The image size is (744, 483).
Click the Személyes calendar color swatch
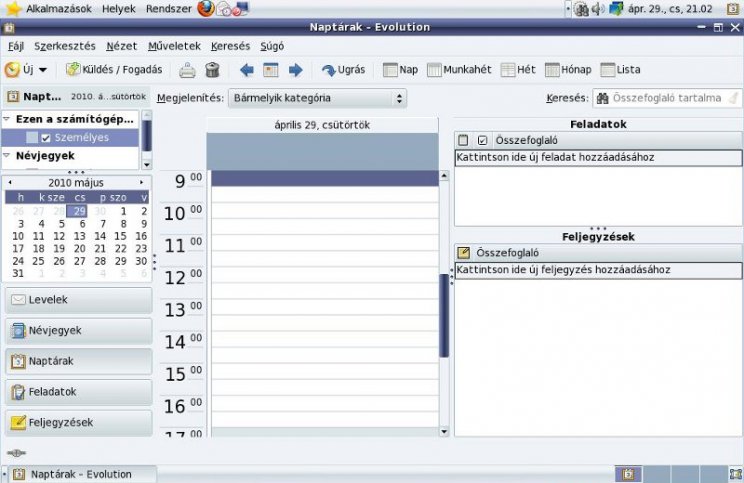click(x=32, y=138)
